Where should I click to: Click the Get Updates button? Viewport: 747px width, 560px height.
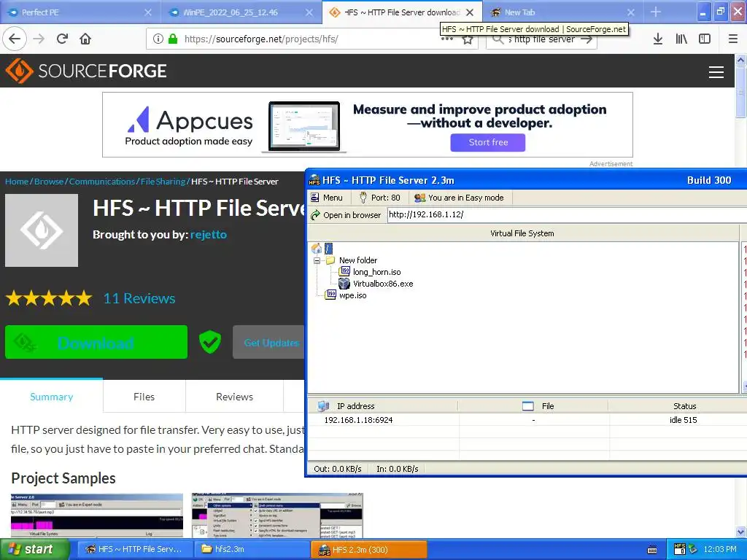pos(268,342)
